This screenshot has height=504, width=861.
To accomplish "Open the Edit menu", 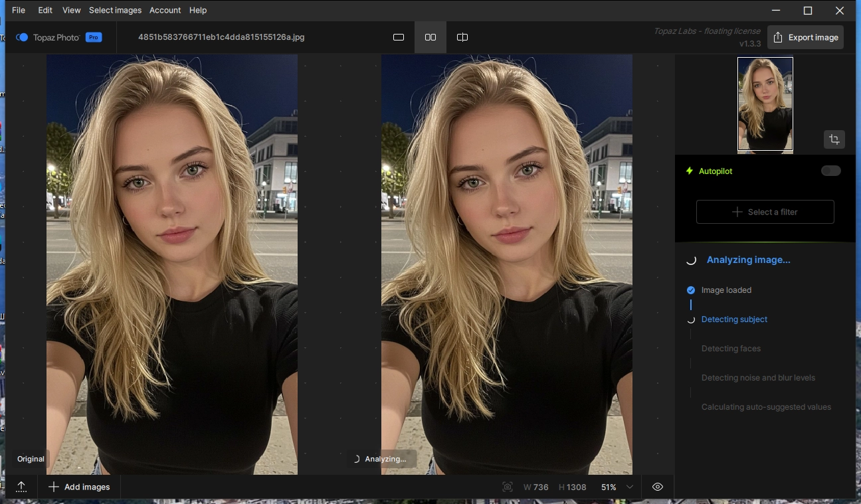I will pos(45,10).
